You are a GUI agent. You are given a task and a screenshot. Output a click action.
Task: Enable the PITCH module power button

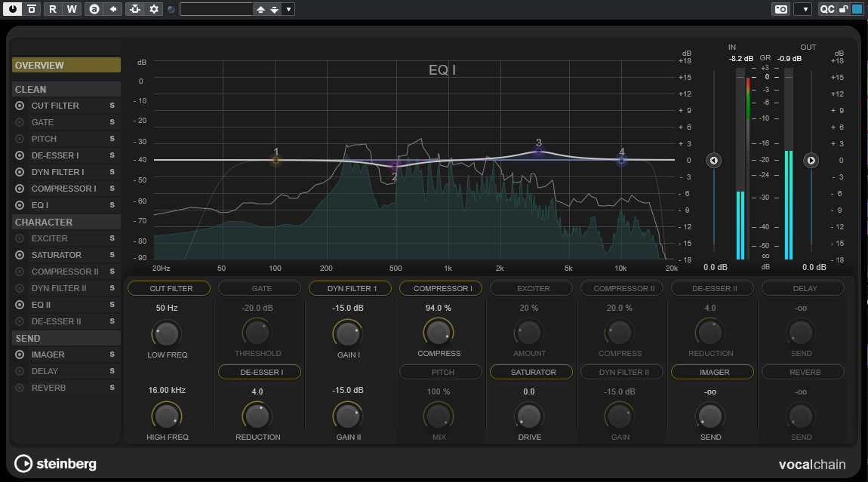click(20, 139)
